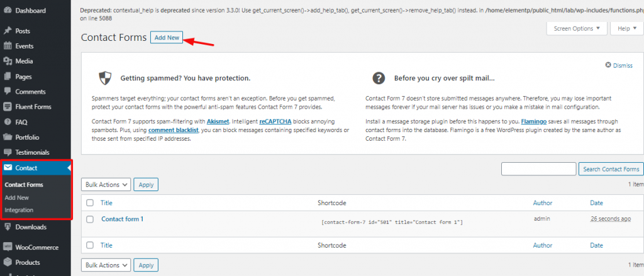Open the top Bulk Actions dropdown
This screenshot has width=644, height=276.
[106, 185]
